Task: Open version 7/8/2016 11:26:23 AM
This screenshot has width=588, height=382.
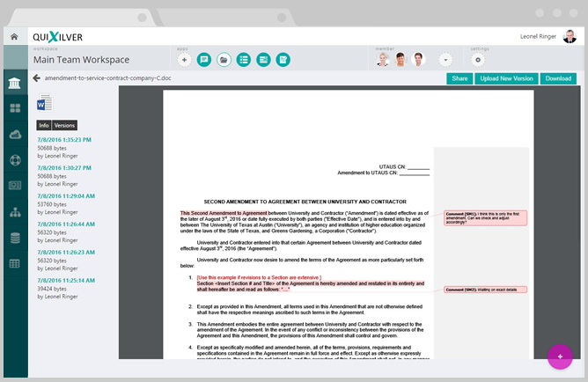Action: (66, 252)
